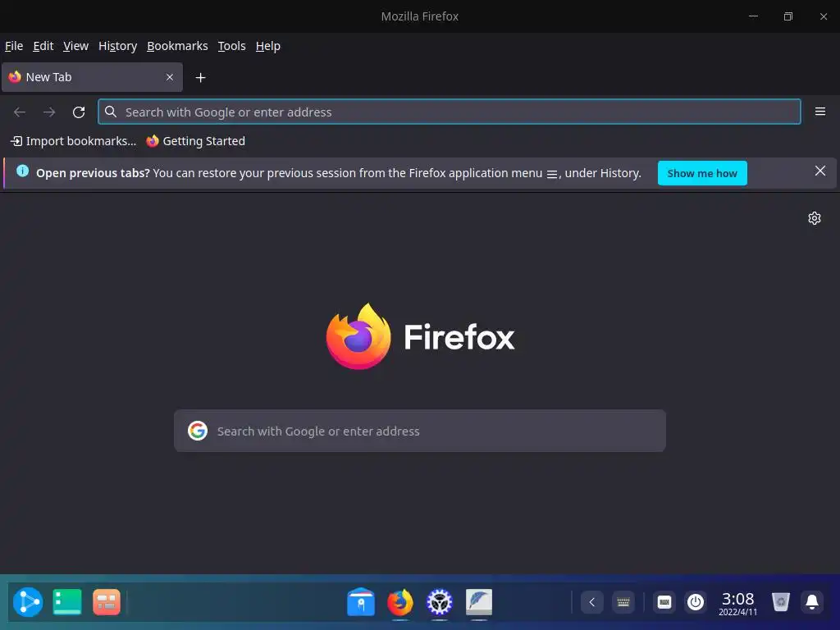Launch the blue app store dock icon

point(361,601)
